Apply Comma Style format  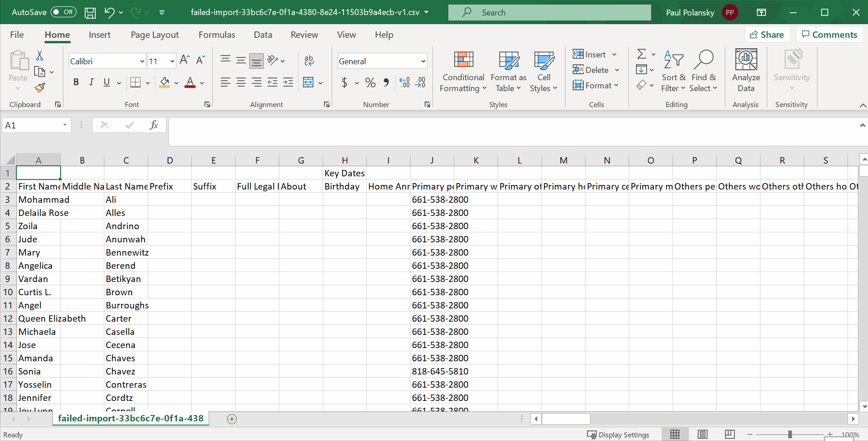coord(386,82)
